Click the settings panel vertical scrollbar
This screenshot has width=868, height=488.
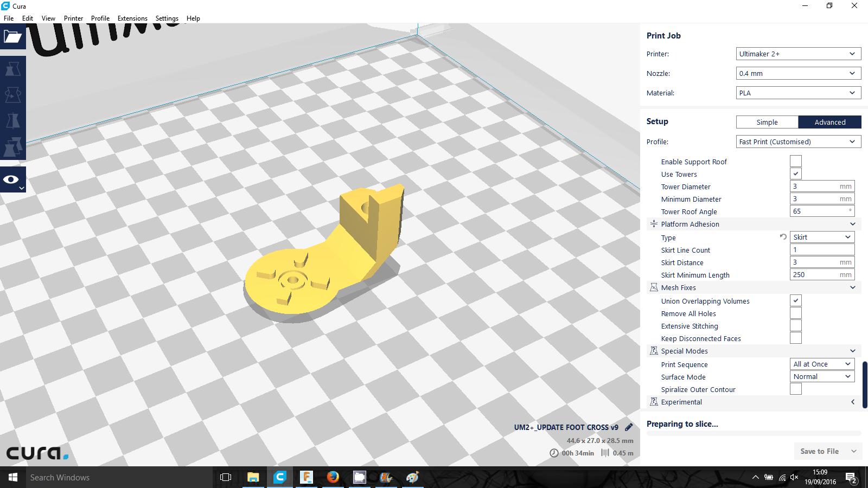point(864,385)
